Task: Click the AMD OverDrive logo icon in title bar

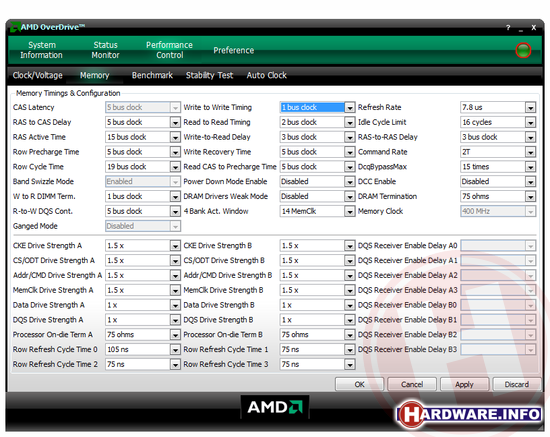Action: [15, 27]
